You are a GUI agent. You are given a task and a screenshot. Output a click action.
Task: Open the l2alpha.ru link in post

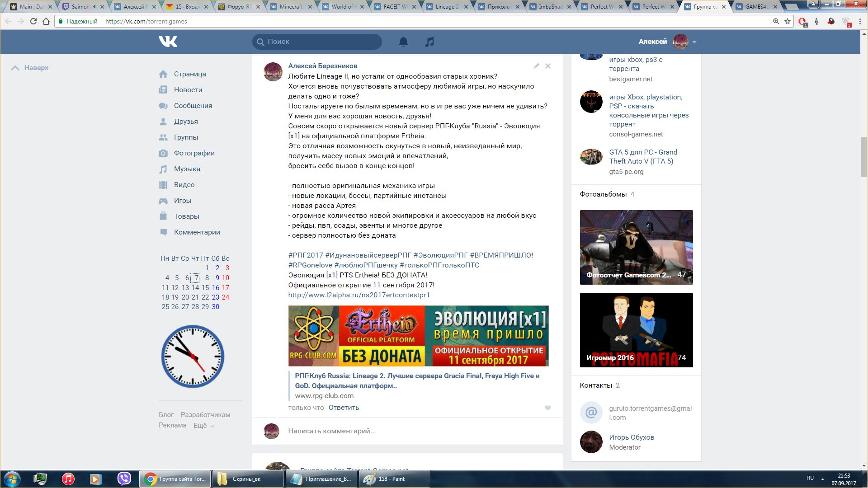(x=359, y=295)
